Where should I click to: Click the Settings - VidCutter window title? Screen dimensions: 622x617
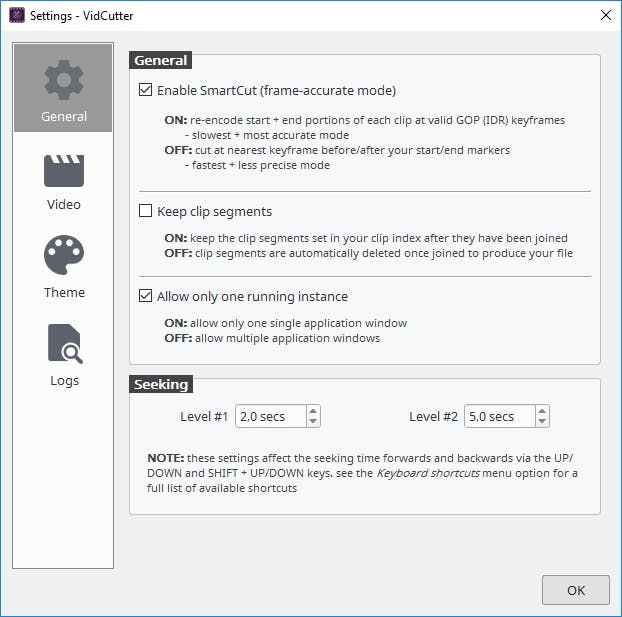click(82, 16)
